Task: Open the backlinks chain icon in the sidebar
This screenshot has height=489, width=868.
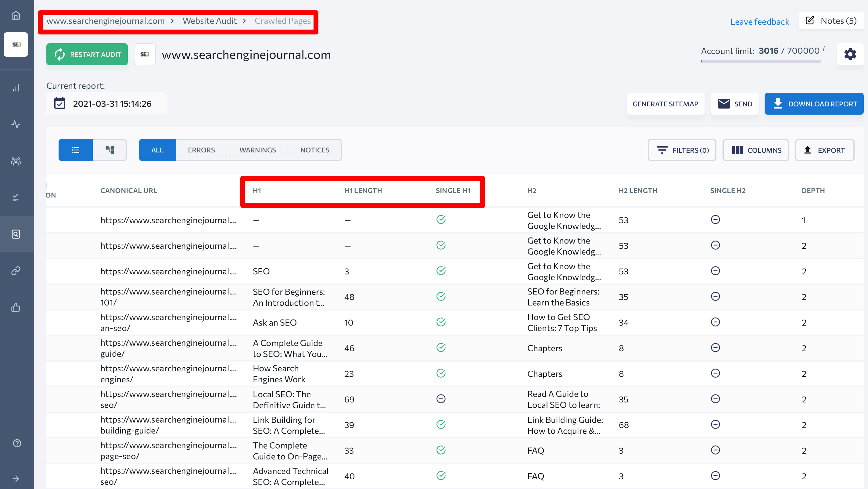Action: pos(16,270)
